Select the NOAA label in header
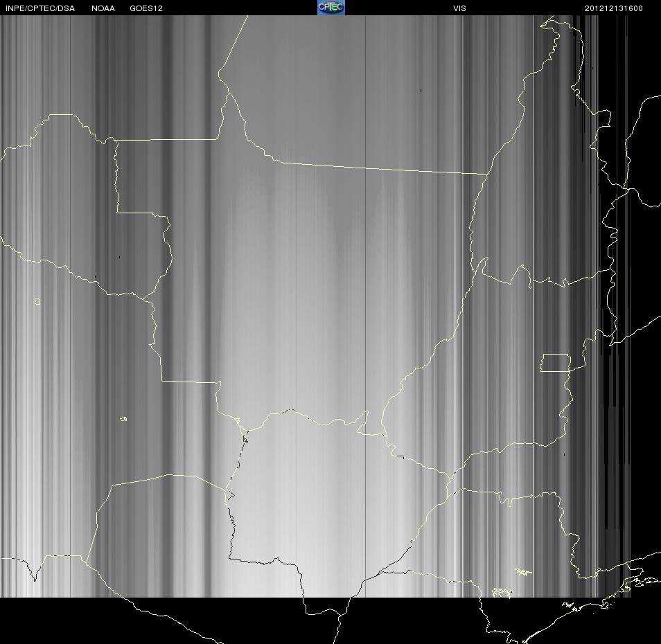Image resolution: width=661 pixels, height=644 pixels. [103, 8]
